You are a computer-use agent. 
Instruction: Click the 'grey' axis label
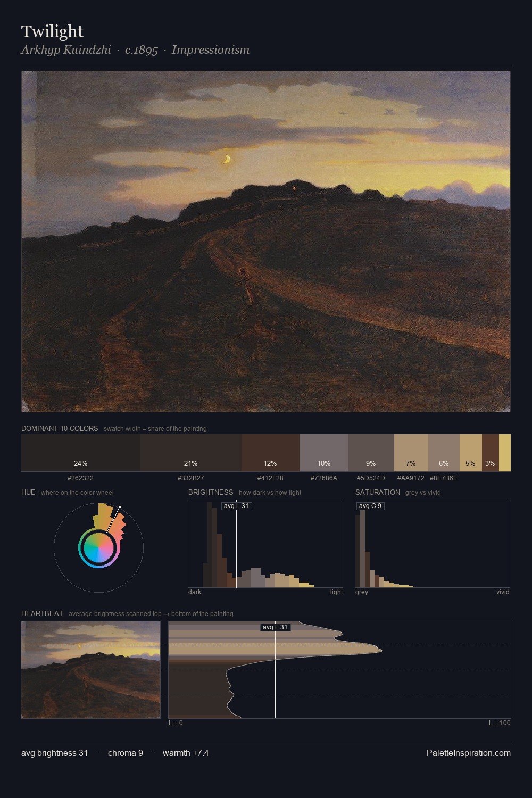coord(362,592)
